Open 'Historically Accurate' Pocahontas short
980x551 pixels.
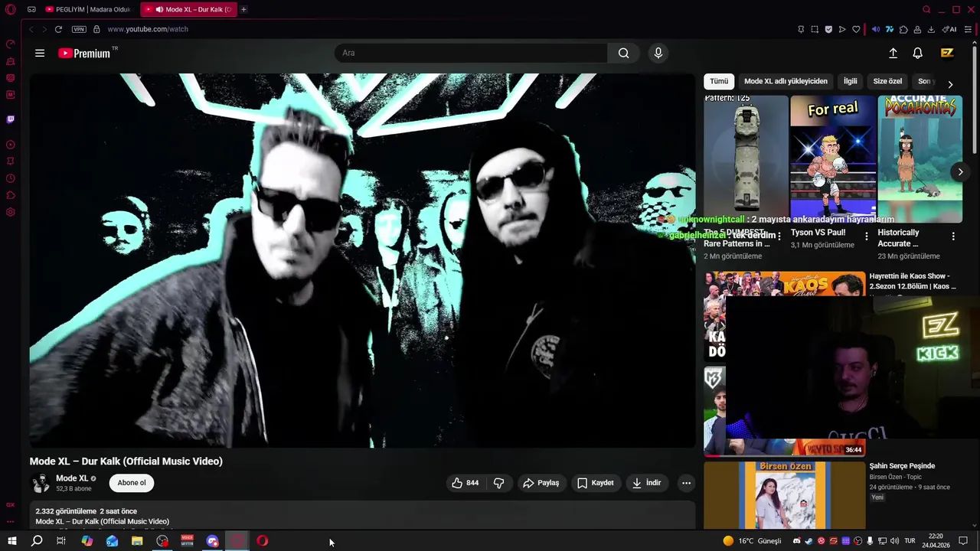coord(920,159)
